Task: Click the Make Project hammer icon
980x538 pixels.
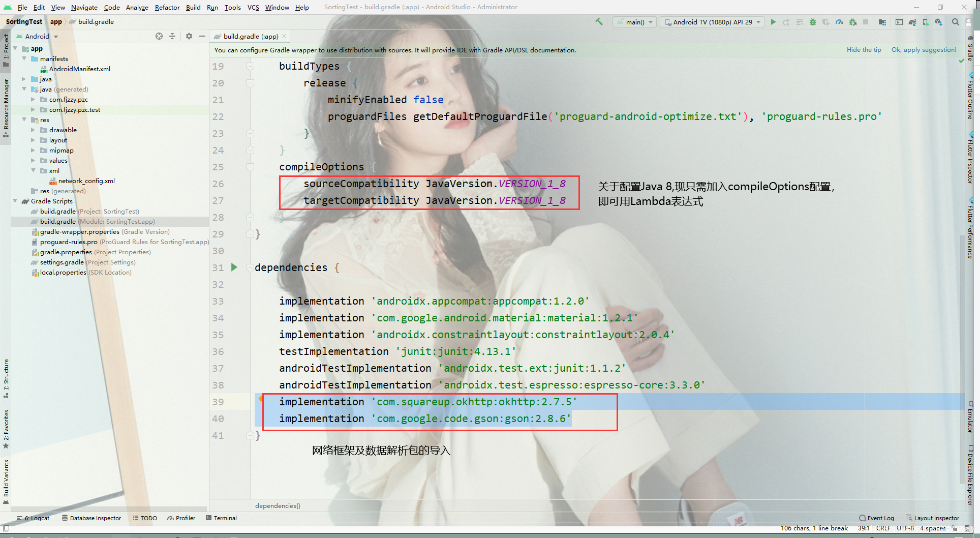Action: (599, 22)
